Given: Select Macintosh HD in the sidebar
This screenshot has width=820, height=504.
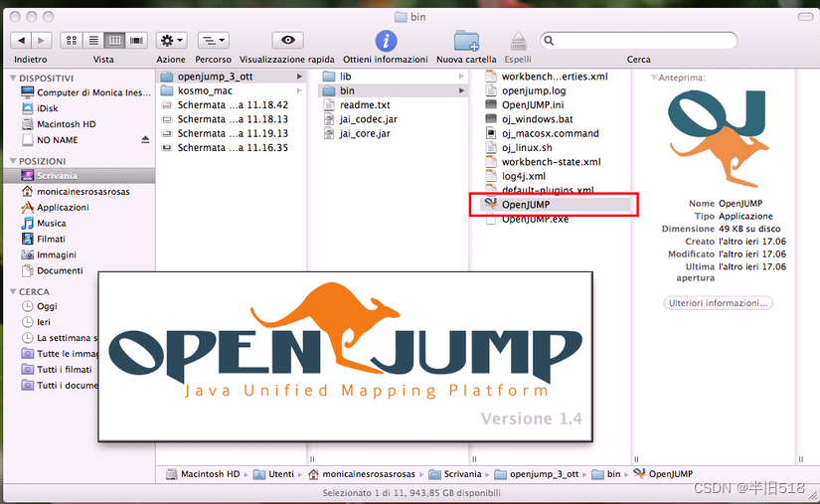Looking at the screenshot, I should pos(59,124).
